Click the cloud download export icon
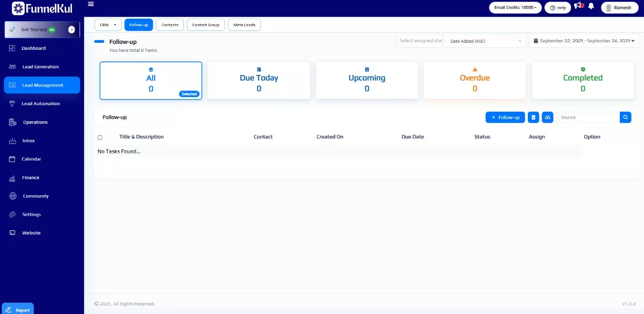The width and height of the screenshot is (644, 314). [548, 117]
